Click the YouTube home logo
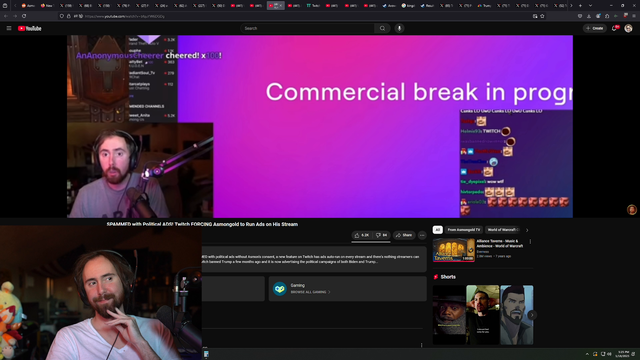The image size is (640, 360). pos(30,28)
